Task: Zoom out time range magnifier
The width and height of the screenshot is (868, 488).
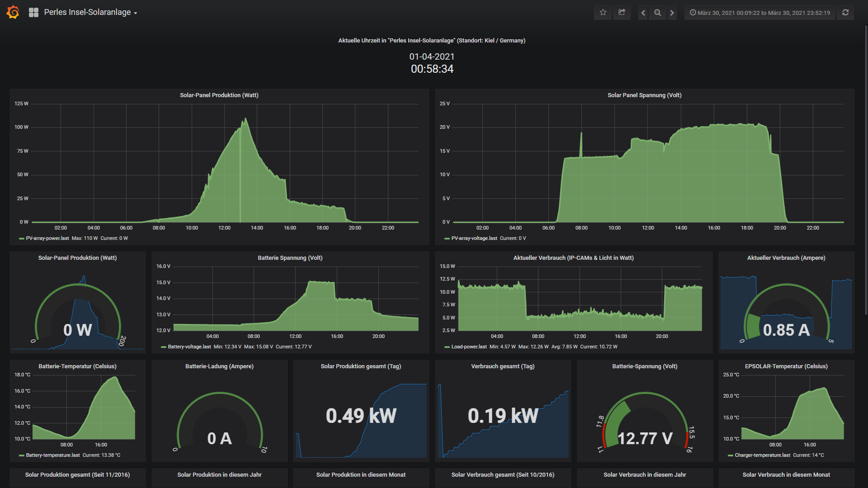Action: (x=657, y=13)
